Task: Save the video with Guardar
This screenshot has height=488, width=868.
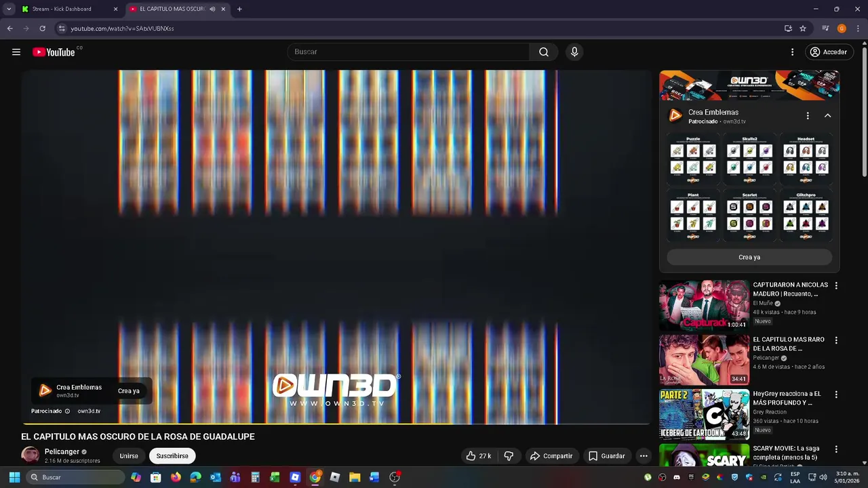Action: pos(607,456)
